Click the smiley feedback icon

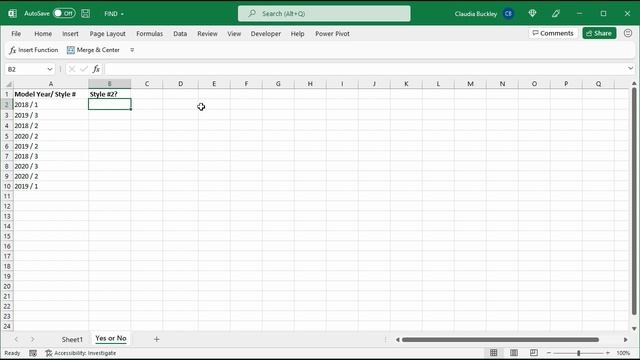coord(628,33)
